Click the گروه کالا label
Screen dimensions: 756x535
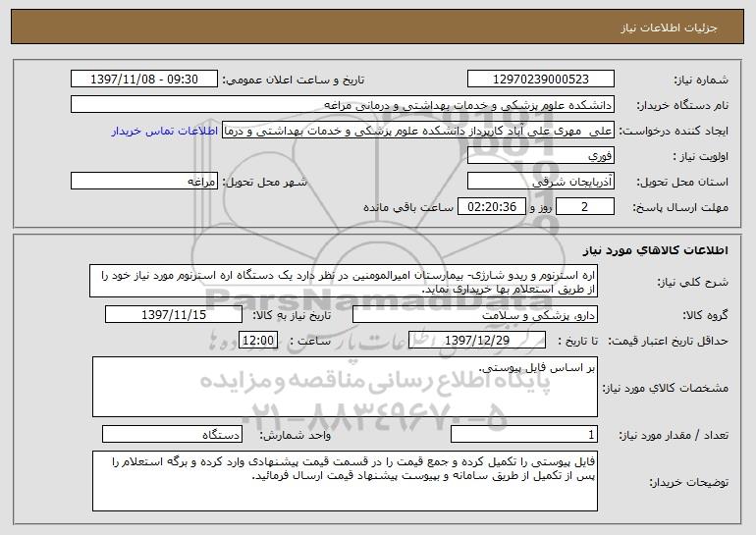[x=705, y=316]
